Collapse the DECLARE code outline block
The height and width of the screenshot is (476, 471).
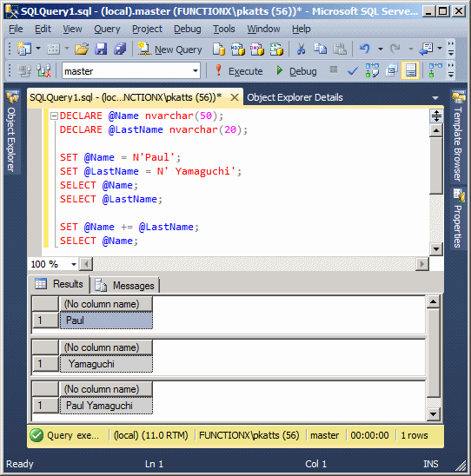tap(54, 116)
